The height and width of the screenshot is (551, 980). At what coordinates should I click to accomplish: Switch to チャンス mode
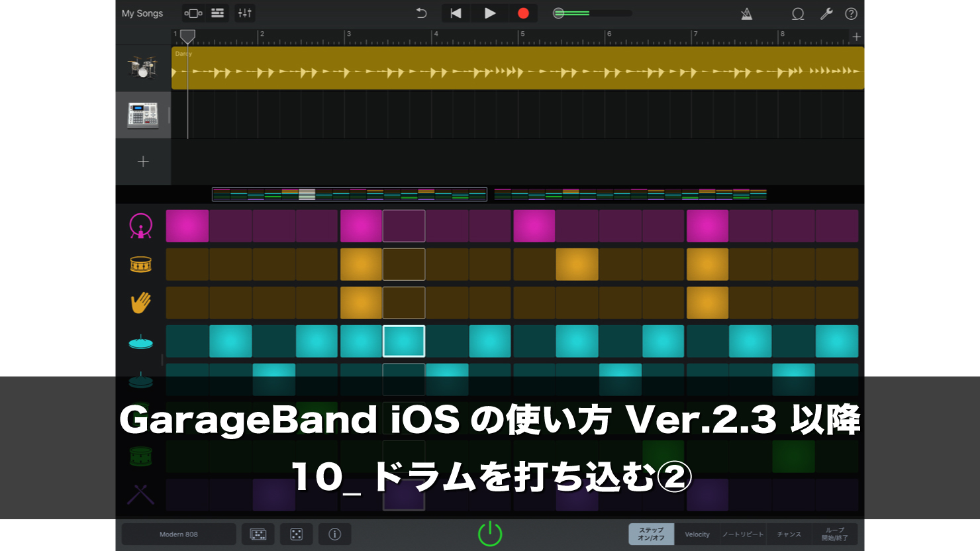click(789, 534)
